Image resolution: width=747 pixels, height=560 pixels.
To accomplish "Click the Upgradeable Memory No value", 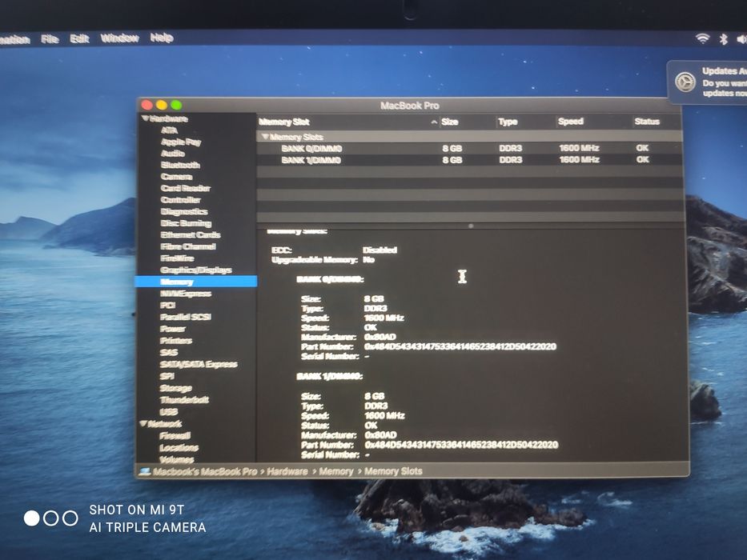I will pyautogui.click(x=369, y=260).
